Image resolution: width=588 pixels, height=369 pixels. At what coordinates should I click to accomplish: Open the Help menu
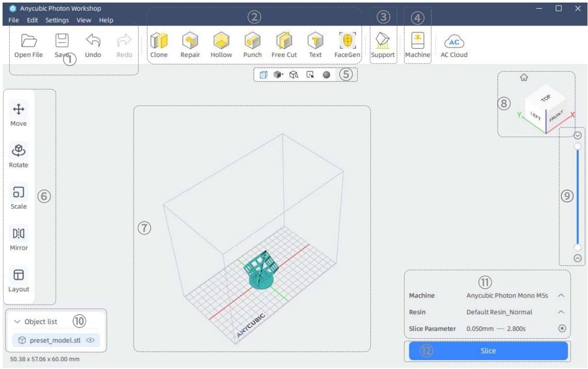pyautogui.click(x=106, y=20)
